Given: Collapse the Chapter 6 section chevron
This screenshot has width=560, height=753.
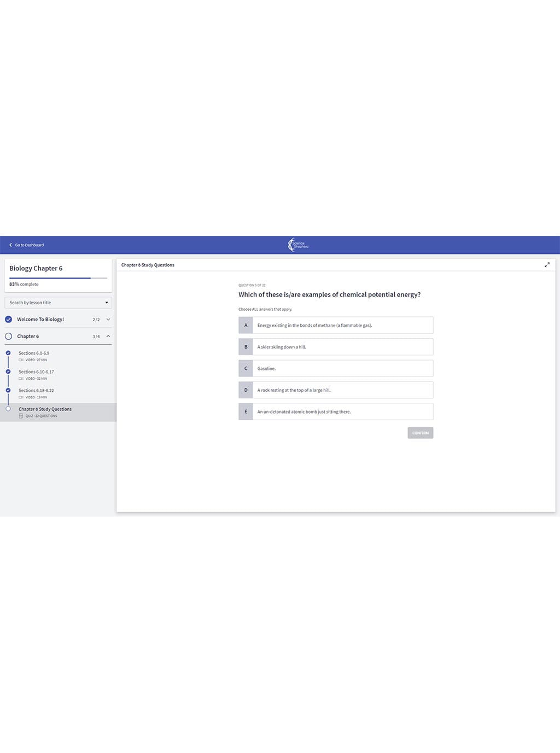Looking at the screenshot, I should click(x=108, y=337).
